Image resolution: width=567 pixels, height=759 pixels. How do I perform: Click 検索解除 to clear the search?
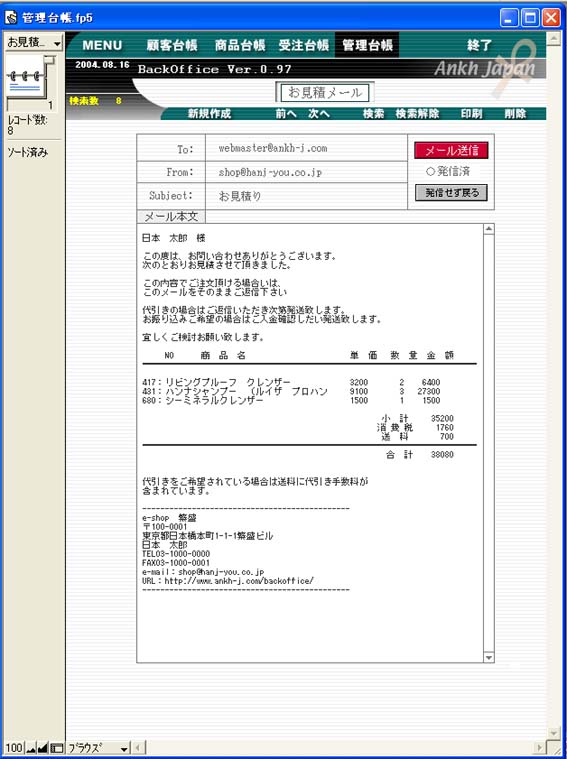coord(417,114)
